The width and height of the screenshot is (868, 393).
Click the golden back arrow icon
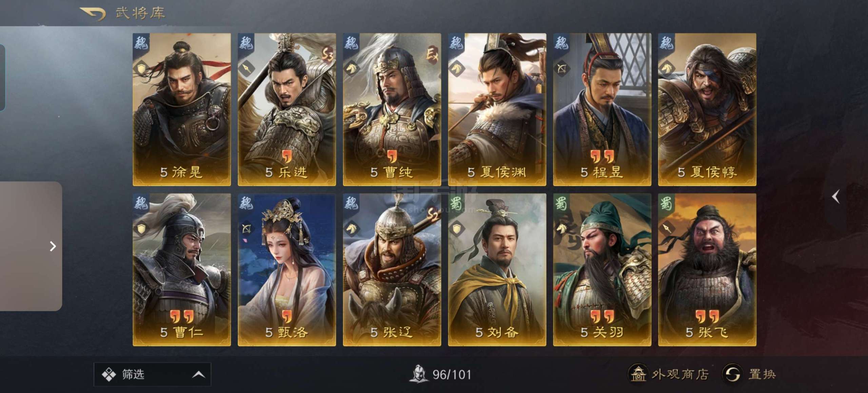click(x=93, y=14)
